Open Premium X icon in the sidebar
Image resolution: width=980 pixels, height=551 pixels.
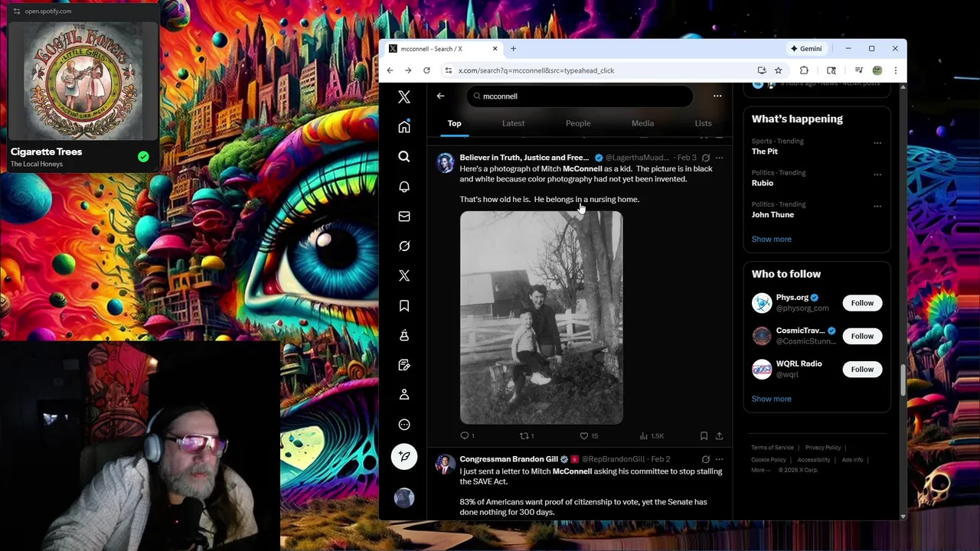pyautogui.click(x=404, y=275)
